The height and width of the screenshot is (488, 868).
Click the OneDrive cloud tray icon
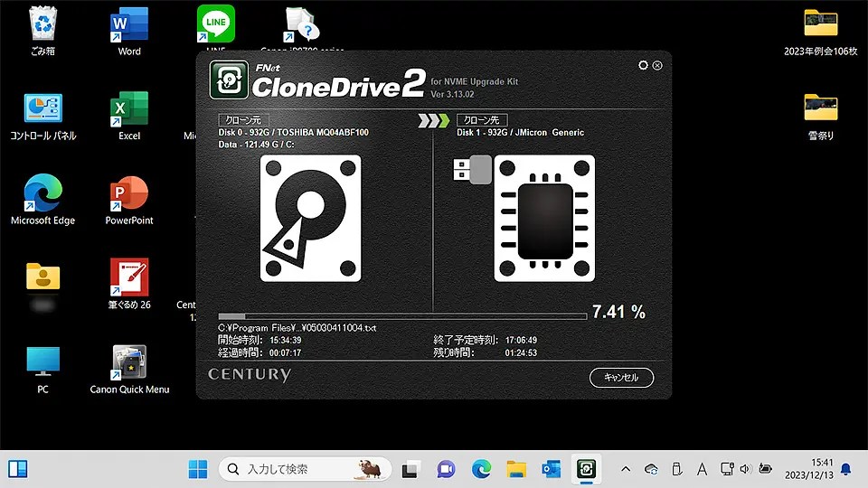pyautogui.click(x=651, y=469)
